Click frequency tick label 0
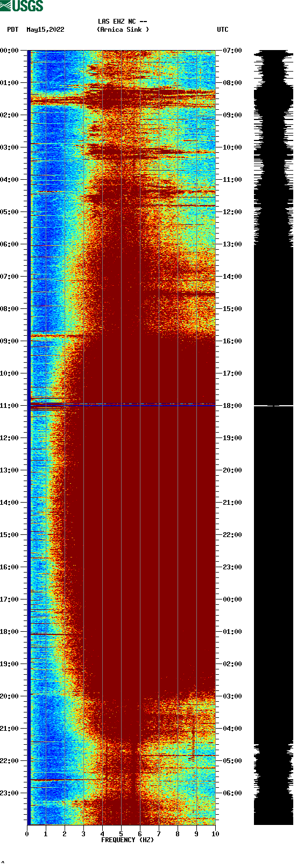 coord(27,834)
